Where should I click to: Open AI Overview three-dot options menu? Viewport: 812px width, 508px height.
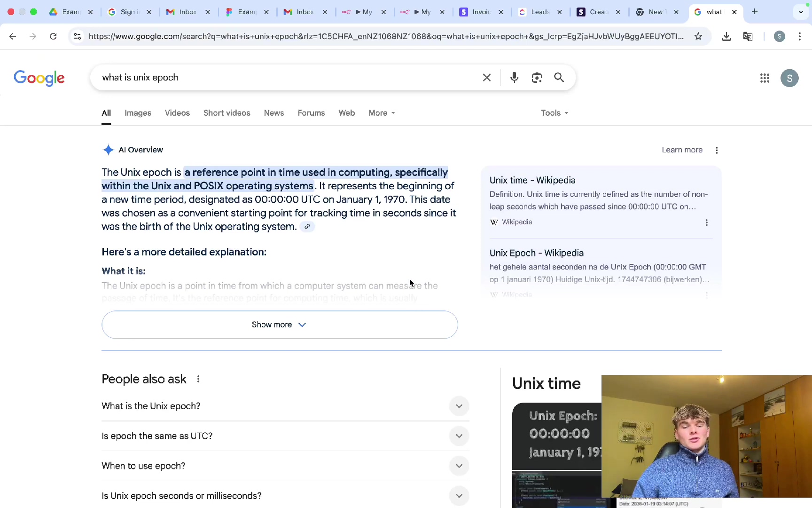pos(717,150)
